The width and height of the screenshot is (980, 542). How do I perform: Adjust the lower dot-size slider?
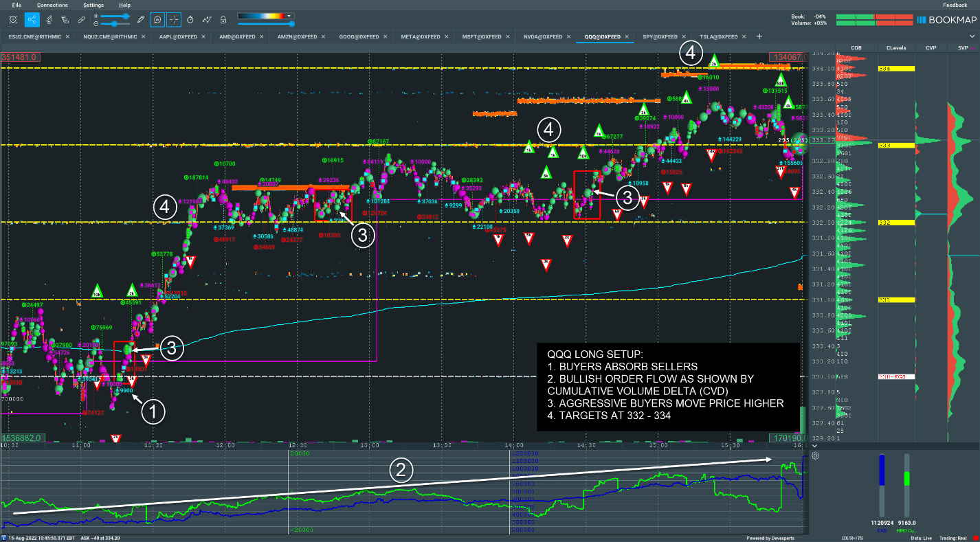(x=116, y=23)
